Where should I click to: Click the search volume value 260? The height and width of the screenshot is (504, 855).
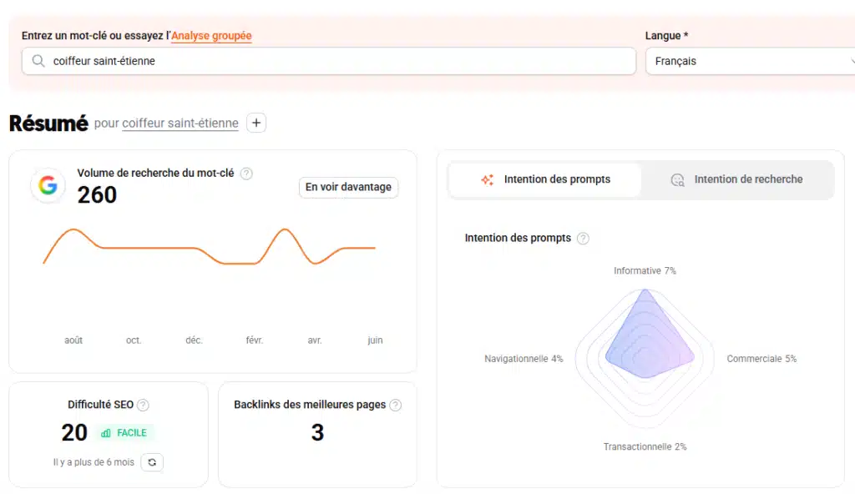pos(97,195)
